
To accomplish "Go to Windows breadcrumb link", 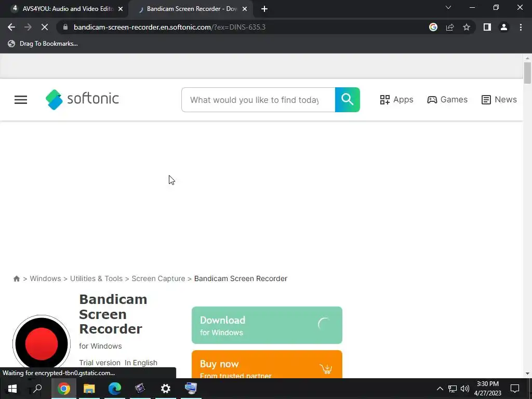I will (x=46, y=278).
